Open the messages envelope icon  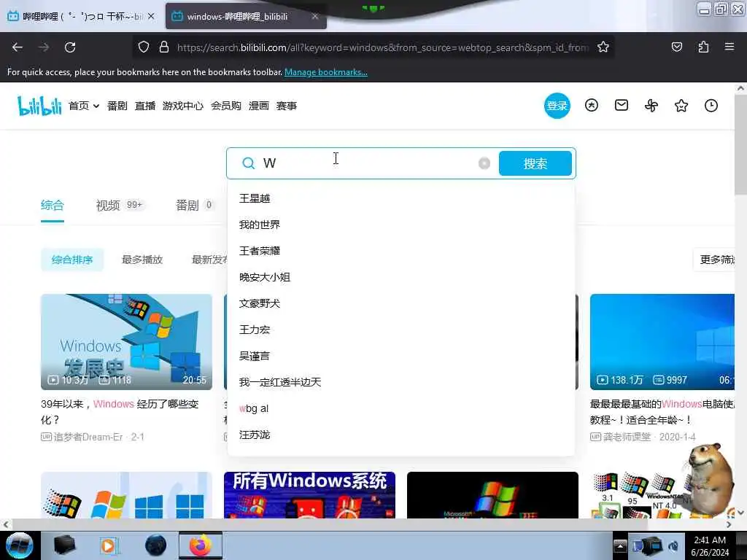click(x=622, y=105)
